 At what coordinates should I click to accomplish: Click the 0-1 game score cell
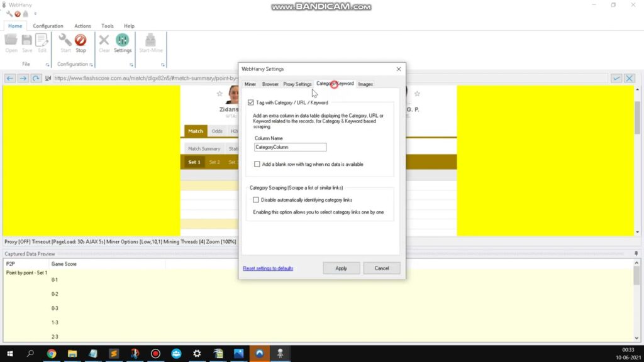click(x=55, y=280)
